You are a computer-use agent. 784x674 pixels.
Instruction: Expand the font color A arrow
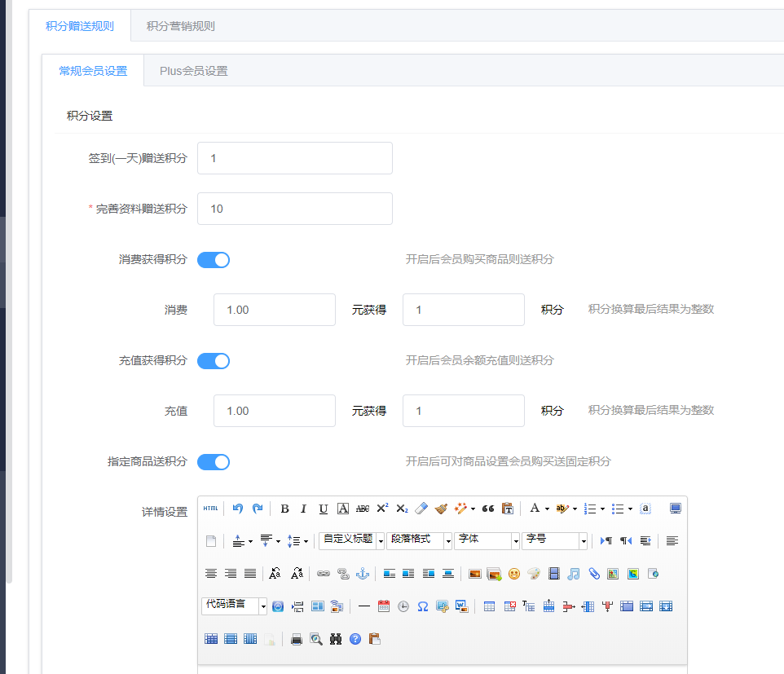click(547, 509)
